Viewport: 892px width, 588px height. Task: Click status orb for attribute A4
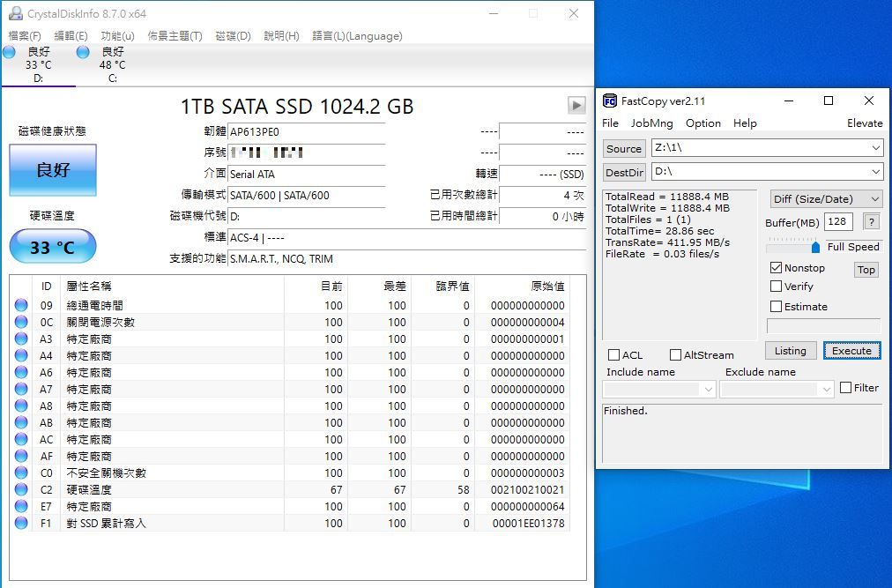pyautogui.click(x=21, y=355)
